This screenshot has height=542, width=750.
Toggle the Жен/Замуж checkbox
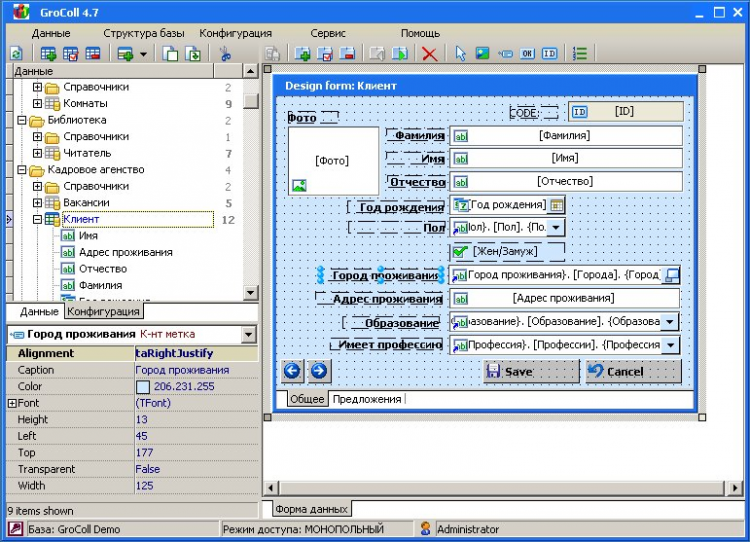click(x=460, y=252)
